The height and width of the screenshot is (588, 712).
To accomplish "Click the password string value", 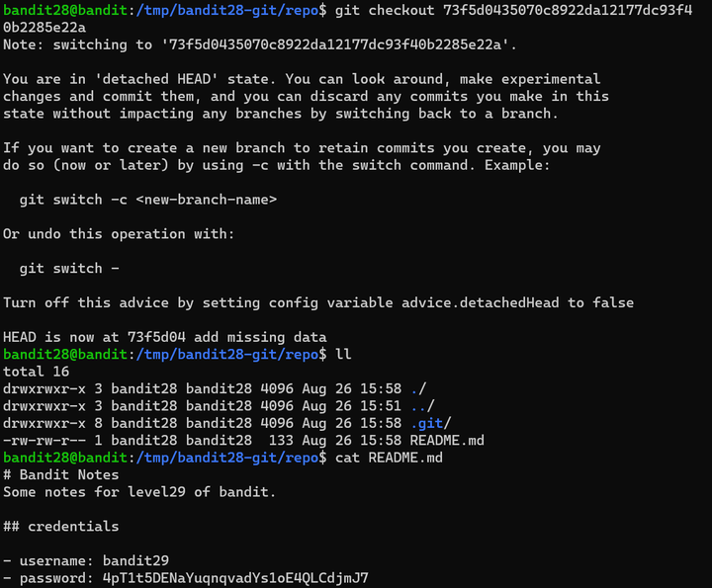I will [235, 578].
